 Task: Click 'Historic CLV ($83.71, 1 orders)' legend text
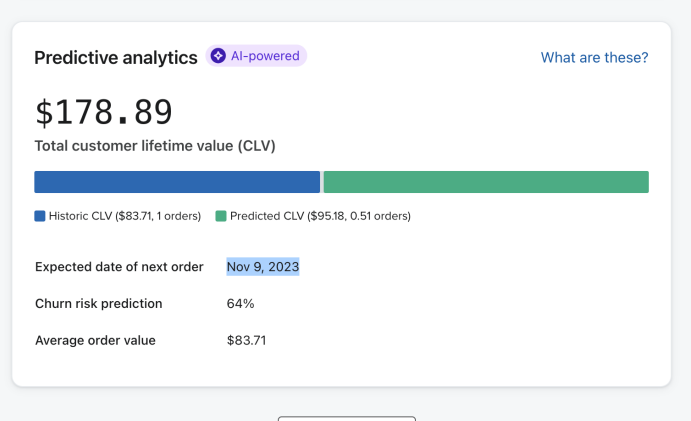(x=125, y=216)
